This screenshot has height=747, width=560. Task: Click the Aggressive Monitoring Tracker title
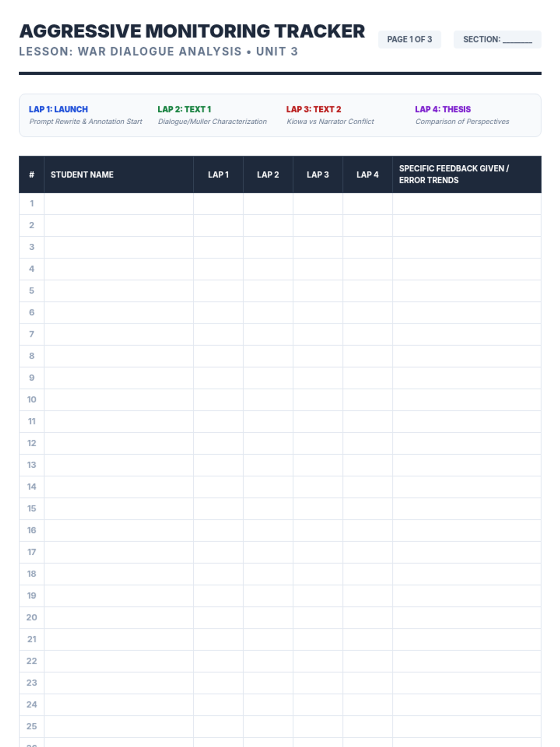click(x=192, y=31)
